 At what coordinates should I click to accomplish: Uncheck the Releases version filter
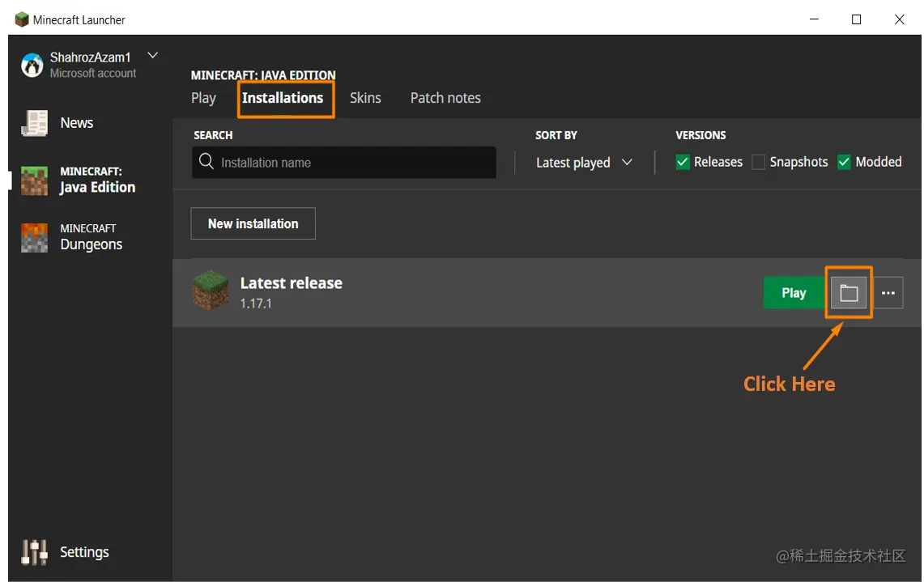click(682, 162)
